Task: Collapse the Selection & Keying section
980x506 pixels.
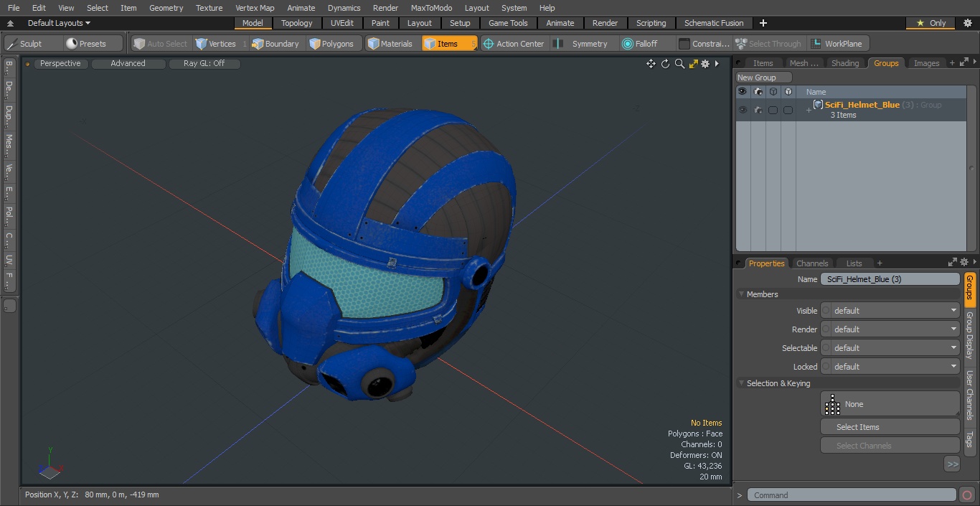Action: (741, 383)
